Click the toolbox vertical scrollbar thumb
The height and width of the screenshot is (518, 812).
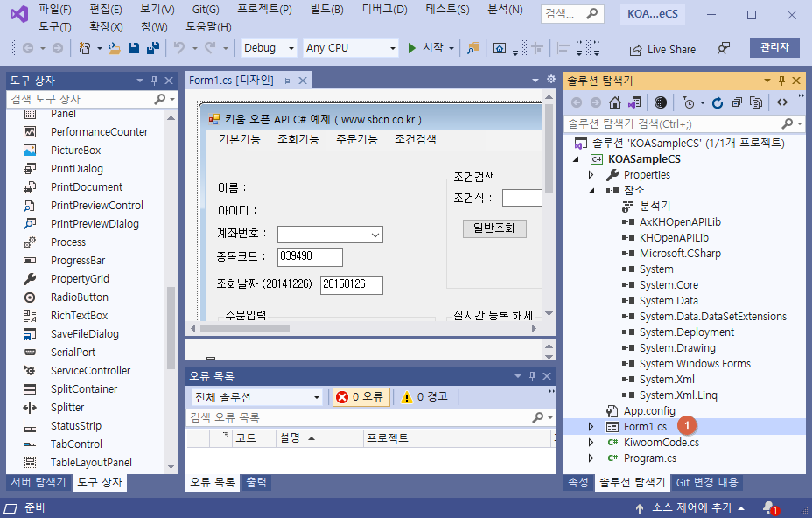(x=171, y=327)
